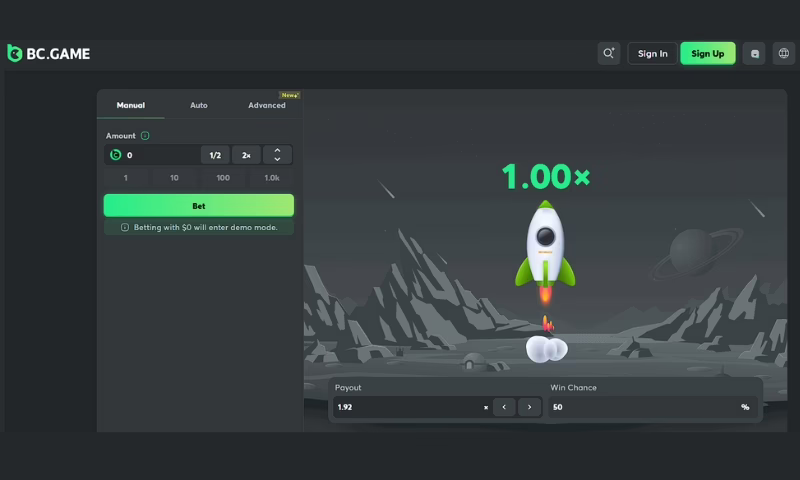
Task: Click the demo mode notice text
Action: coord(206,228)
